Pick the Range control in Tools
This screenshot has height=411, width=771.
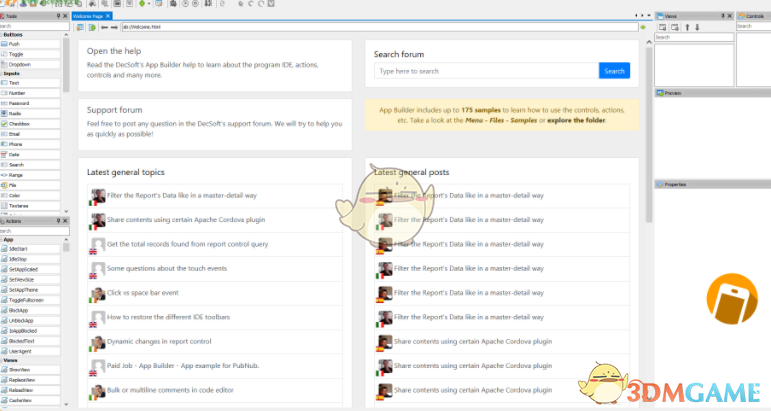pos(30,175)
